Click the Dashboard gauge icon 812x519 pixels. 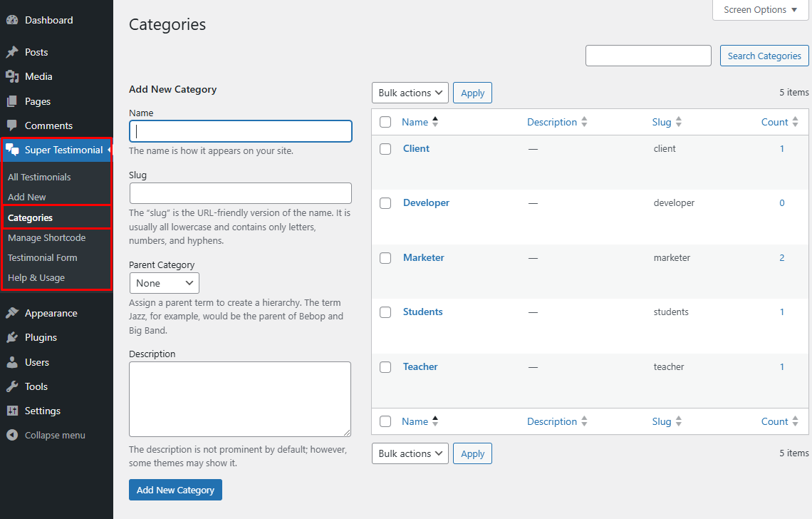coord(12,20)
